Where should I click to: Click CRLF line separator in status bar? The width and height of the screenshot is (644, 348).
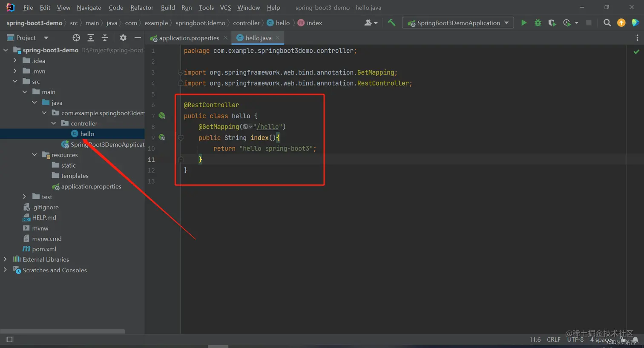[554, 339]
